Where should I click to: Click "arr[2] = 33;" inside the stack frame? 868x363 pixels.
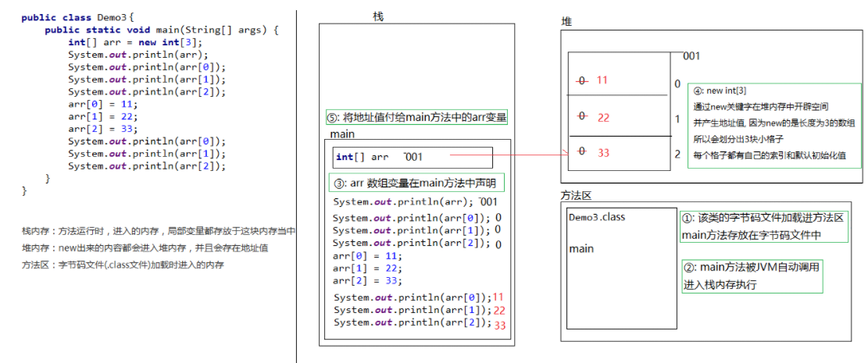tap(367, 280)
